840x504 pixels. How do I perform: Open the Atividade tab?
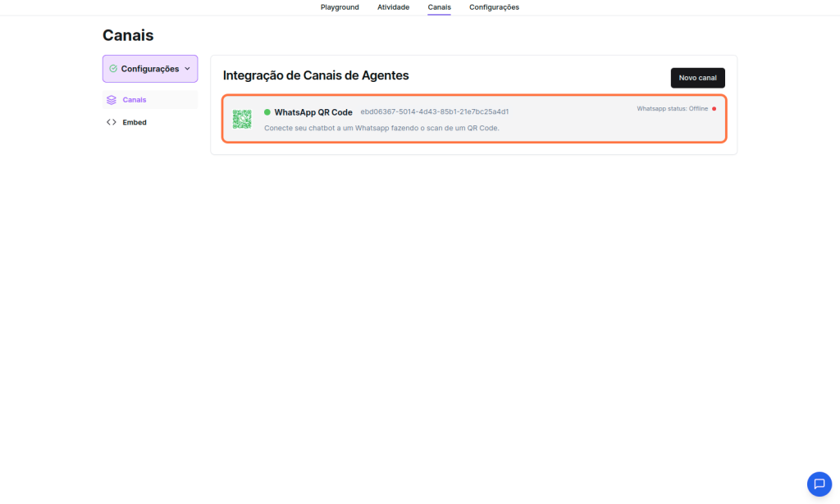(x=393, y=7)
